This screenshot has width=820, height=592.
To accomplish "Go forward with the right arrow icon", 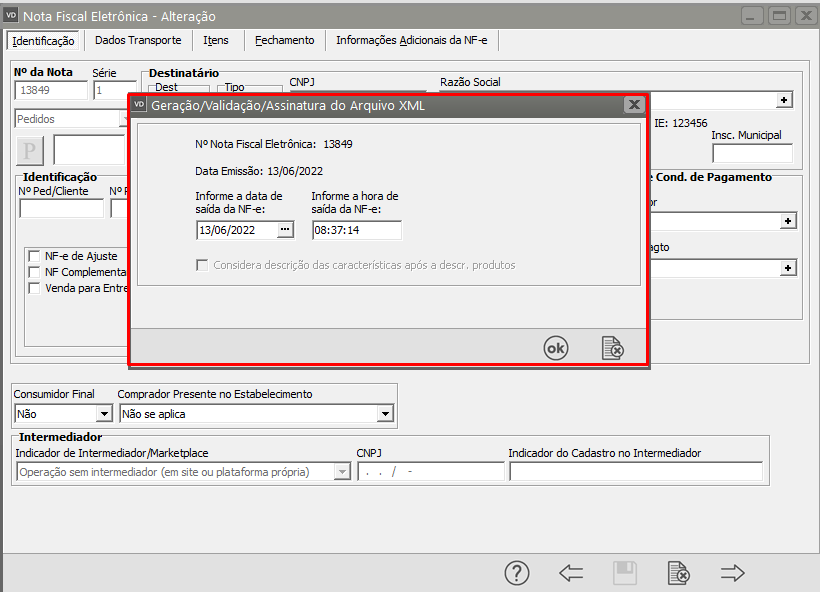I will (733, 573).
